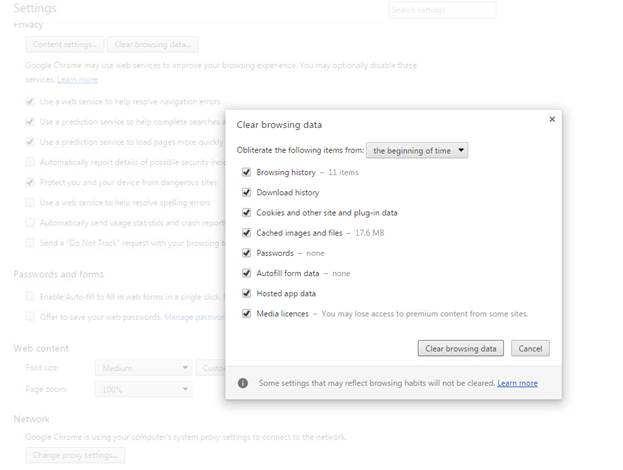Uncheck the Browsing history checkbox
623x470 pixels.
(246, 172)
